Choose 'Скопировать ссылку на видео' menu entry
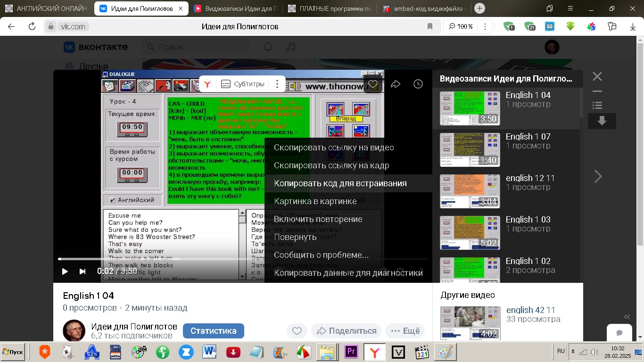644x362 pixels. [x=334, y=148]
